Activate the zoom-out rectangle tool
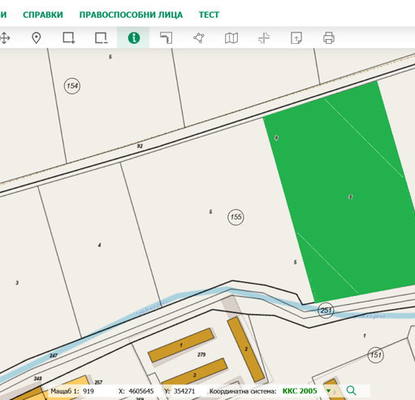 point(101,38)
